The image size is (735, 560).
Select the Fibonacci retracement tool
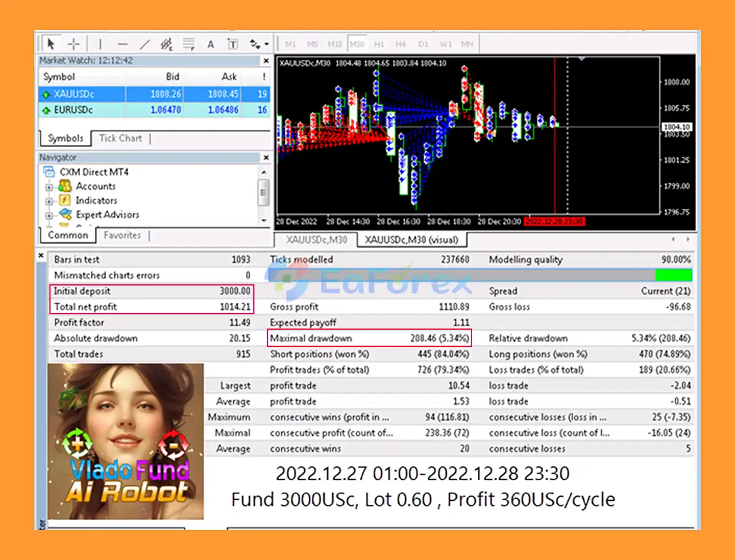[188, 44]
